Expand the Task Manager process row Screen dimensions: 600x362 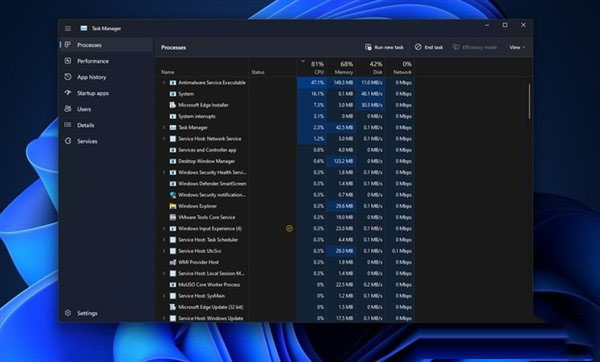click(164, 127)
